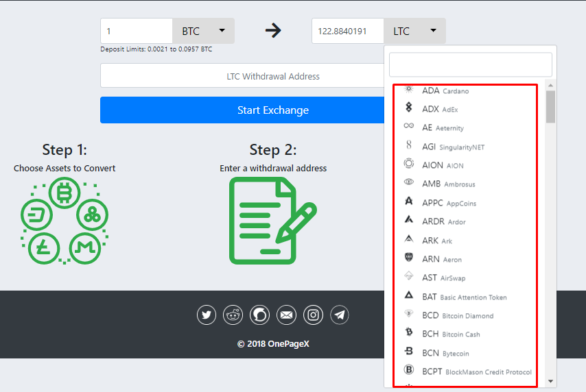The height and width of the screenshot is (392, 586).
Task: Open the Twitter social link icon
Action: tap(207, 315)
